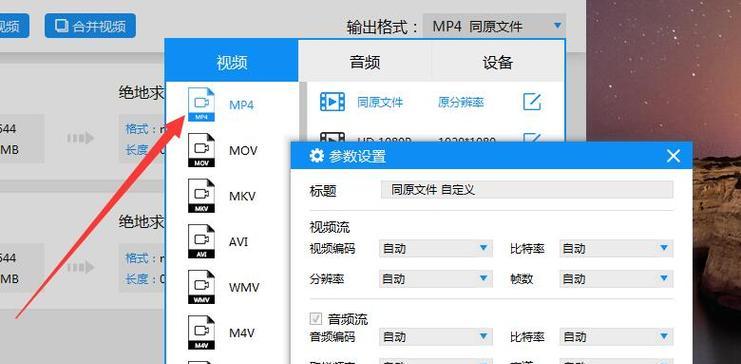Open the video 比特率 dropdown

616,248
